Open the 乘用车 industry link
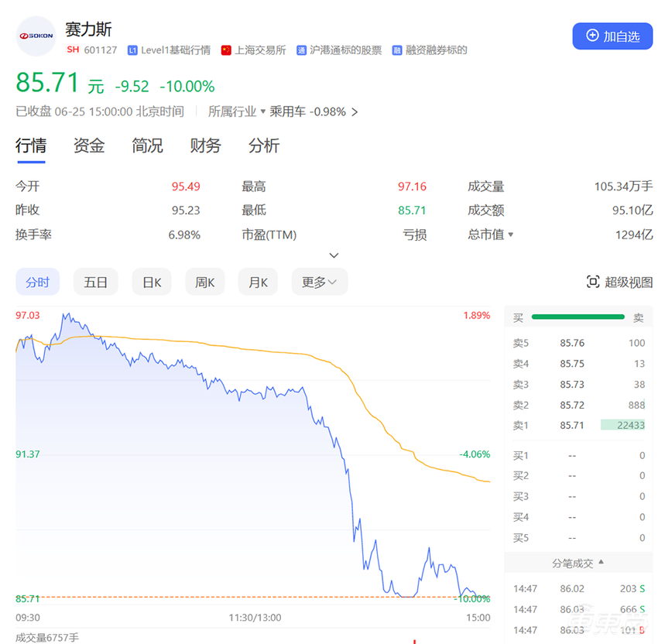Screen dimensions: 658x644 tap(287, 111)
